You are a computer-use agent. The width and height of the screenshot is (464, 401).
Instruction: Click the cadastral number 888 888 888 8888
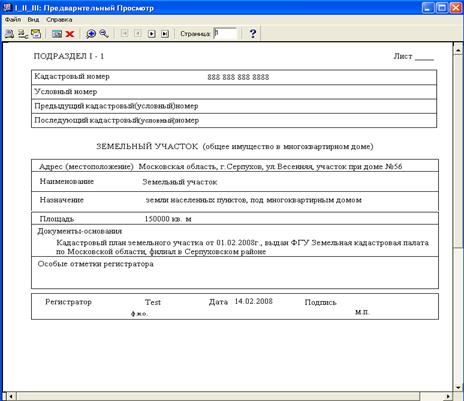pos(238,77)
